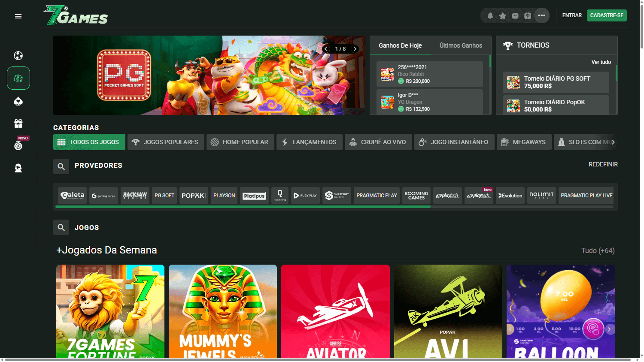Open live cards section via spade icon
644x362 pixels.
[18, 101]
